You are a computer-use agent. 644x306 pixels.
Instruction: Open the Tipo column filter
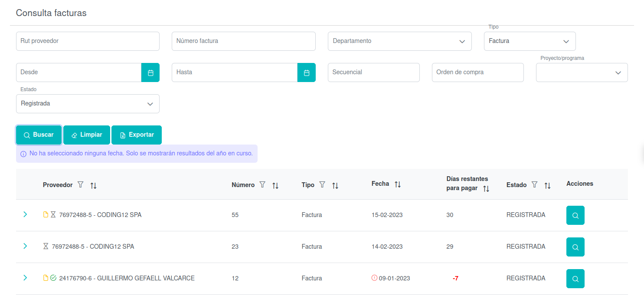coord(322,184)
